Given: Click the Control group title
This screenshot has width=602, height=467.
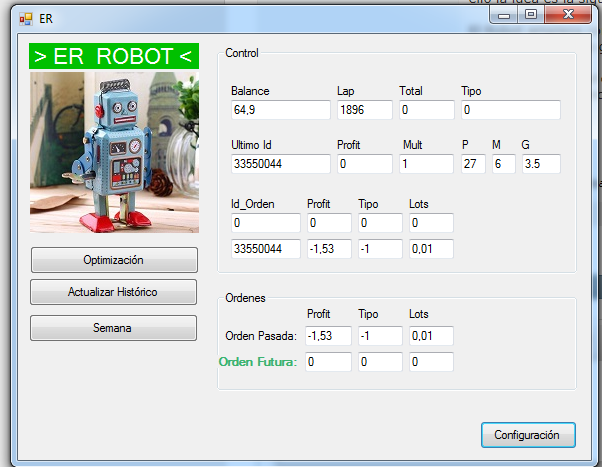Looking at the screenshot, I should pyautogui.click(x=242, y=53).
